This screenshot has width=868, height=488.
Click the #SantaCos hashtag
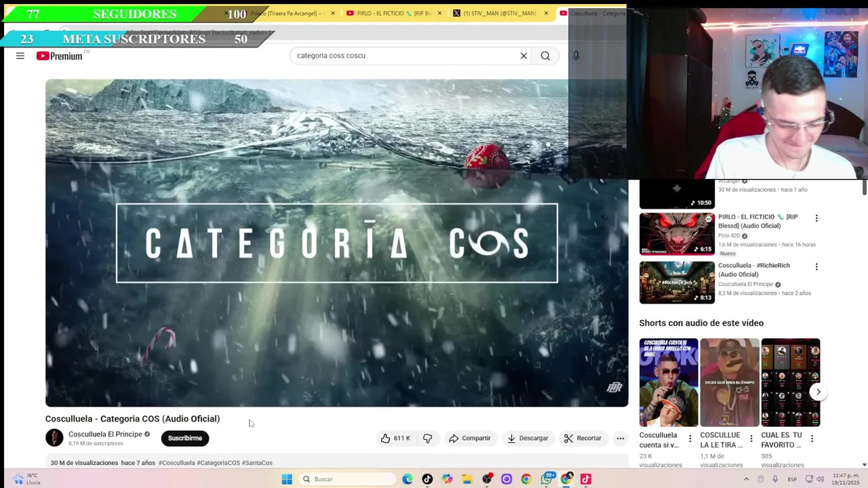257,463
